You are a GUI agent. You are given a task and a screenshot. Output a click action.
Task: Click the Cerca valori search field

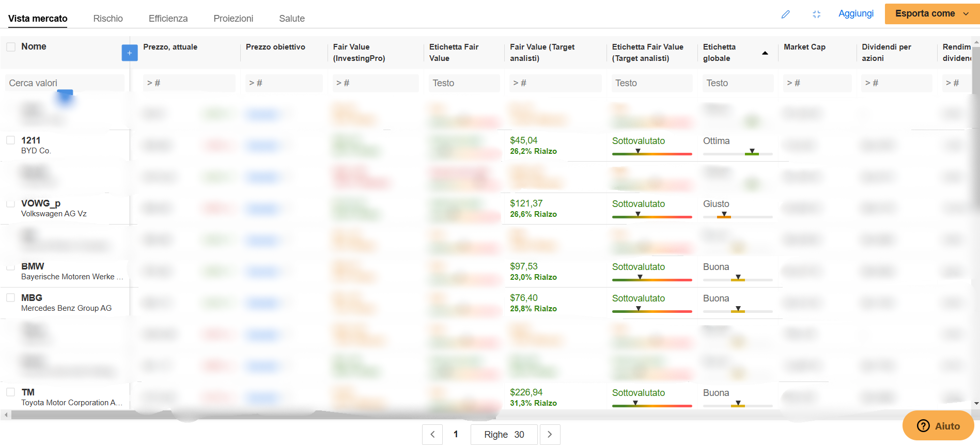pos(65,83)
